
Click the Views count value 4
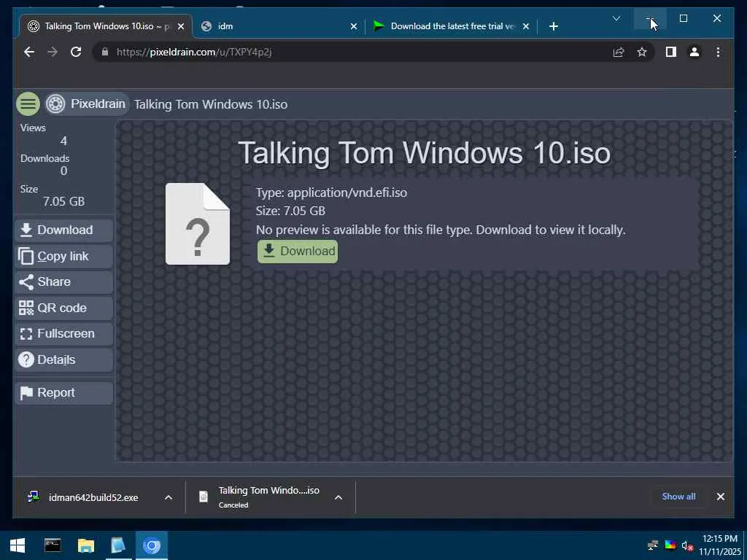[64, 141]
